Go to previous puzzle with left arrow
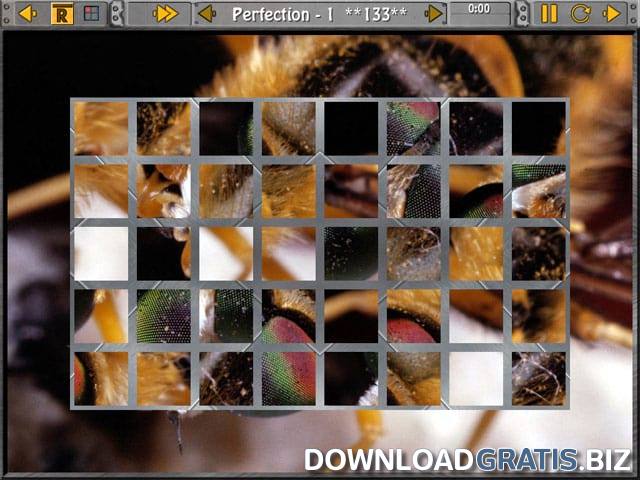The height and width of the screenshot is (480, 640). 206,14
